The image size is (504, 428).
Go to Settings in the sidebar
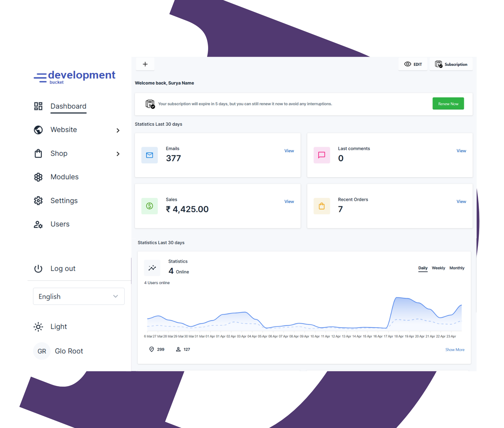click(x=64, y=201)
